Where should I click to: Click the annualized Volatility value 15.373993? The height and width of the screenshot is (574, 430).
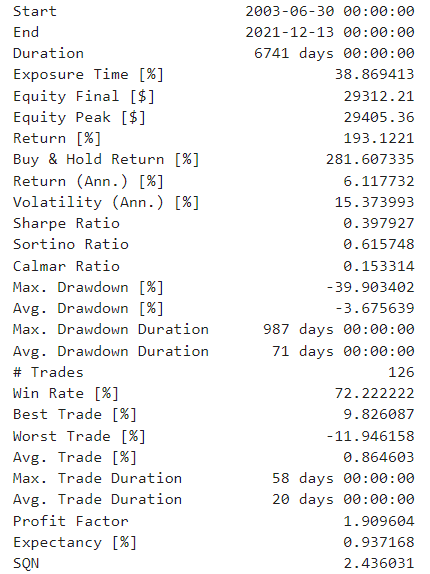(x=374, y=202)
